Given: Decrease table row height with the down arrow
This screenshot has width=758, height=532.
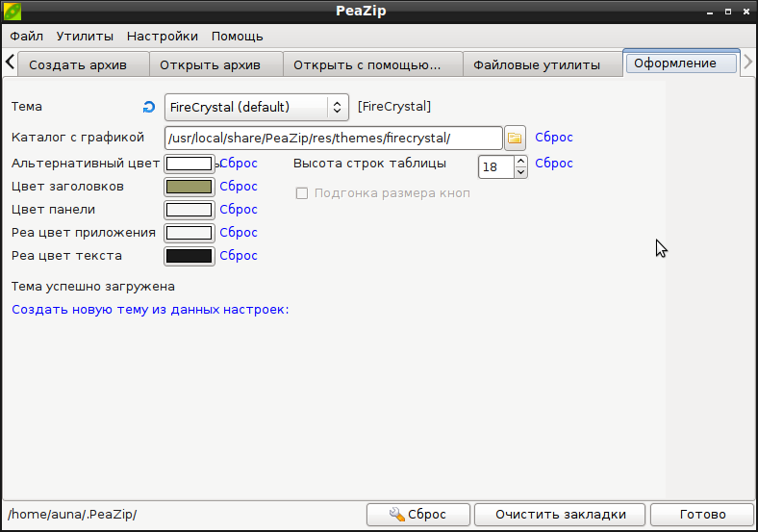Looking at the screenshot, I should click(520, 172).
